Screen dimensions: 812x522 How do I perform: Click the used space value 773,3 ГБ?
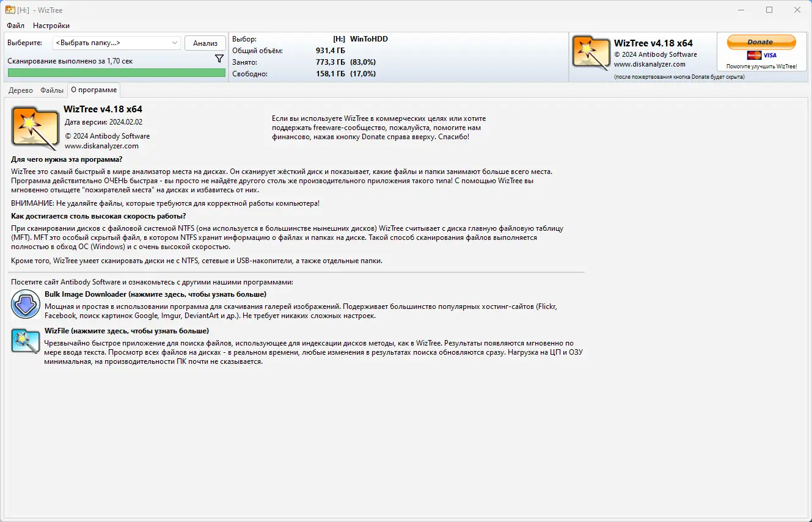331,62
